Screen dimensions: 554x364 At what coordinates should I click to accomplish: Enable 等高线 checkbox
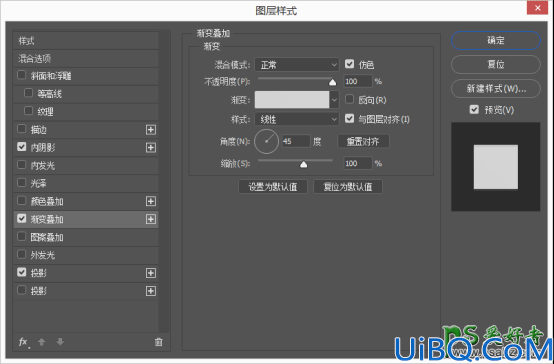(x=28, y=93)
